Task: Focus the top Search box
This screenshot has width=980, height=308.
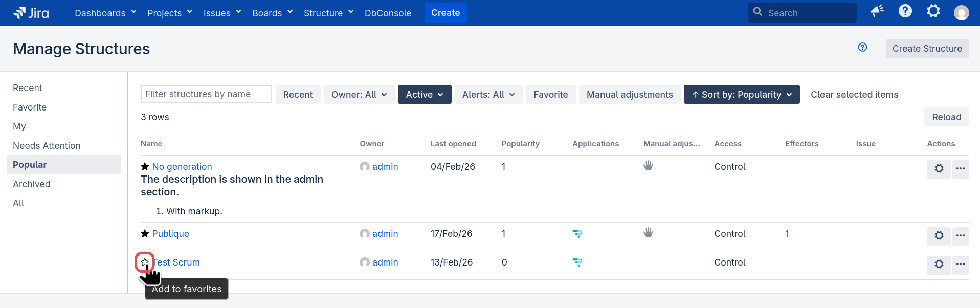Action: (x=802, y=13)
